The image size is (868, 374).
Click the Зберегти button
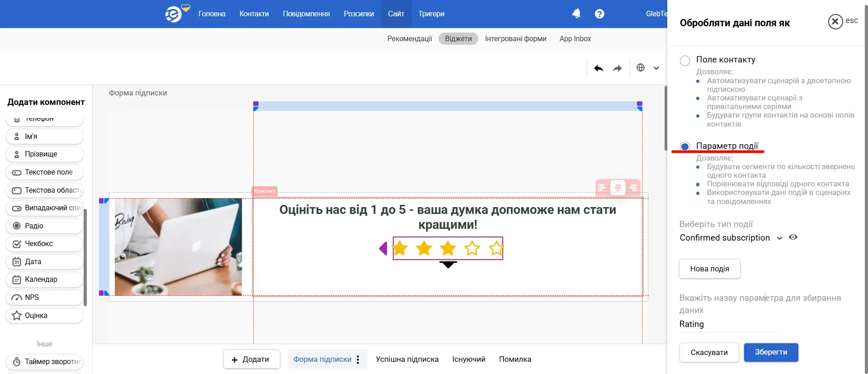pyautogui.click(x=771, y=352)
